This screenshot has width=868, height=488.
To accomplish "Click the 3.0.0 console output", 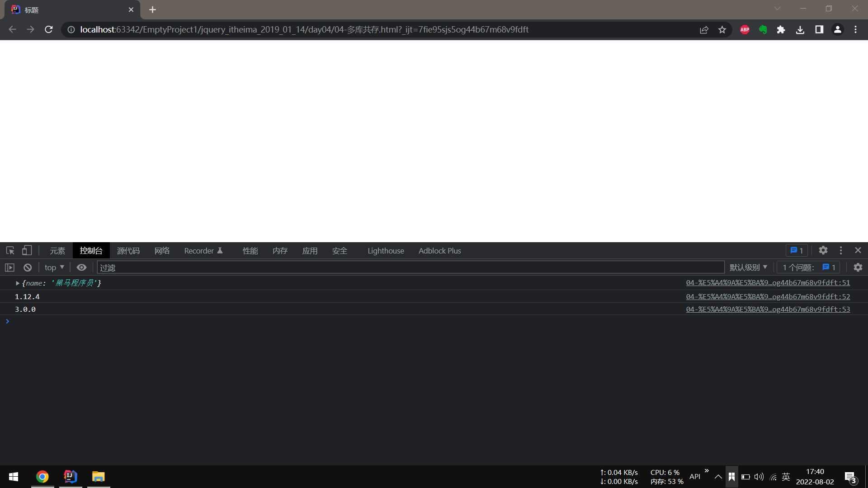I will click(x=25, y=310).
